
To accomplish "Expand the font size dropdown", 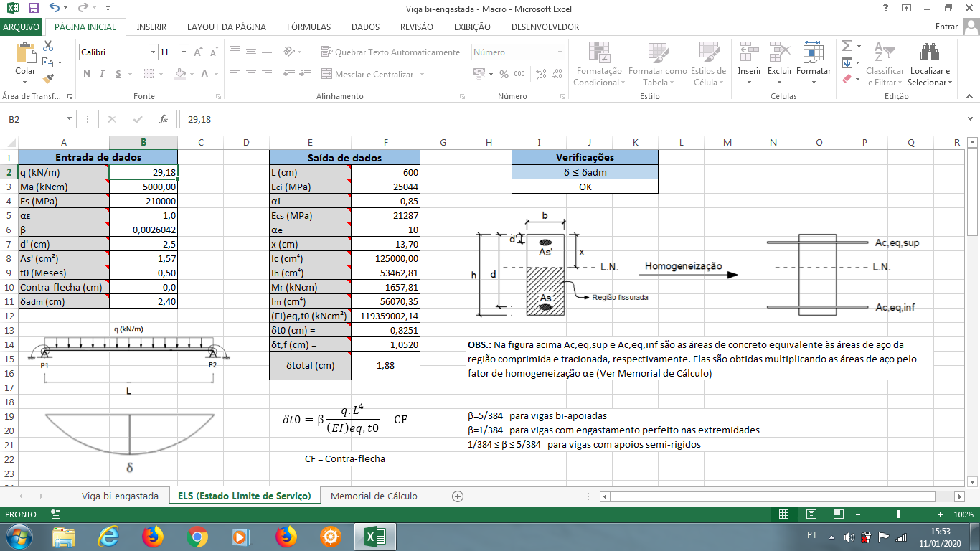I will [x=184, y=52].
